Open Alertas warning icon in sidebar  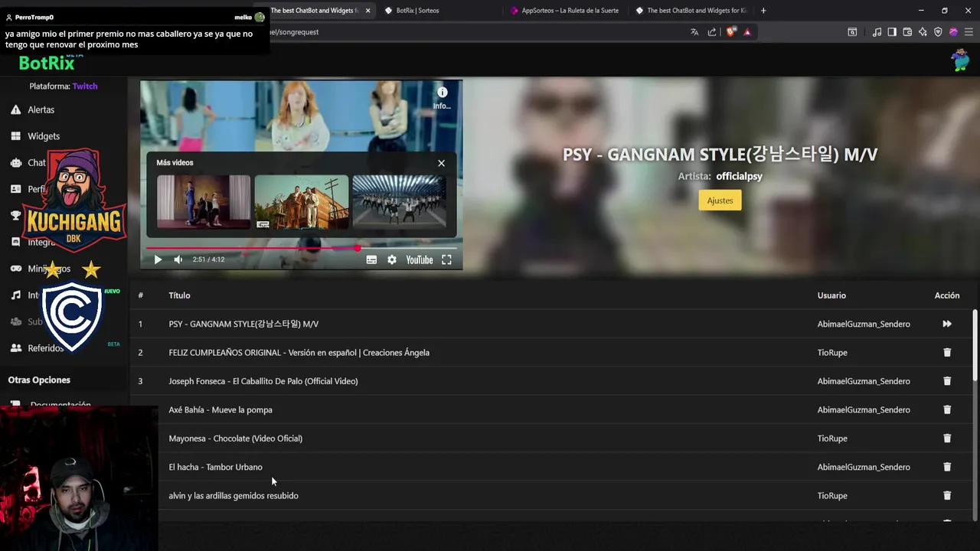click(15, 109)
